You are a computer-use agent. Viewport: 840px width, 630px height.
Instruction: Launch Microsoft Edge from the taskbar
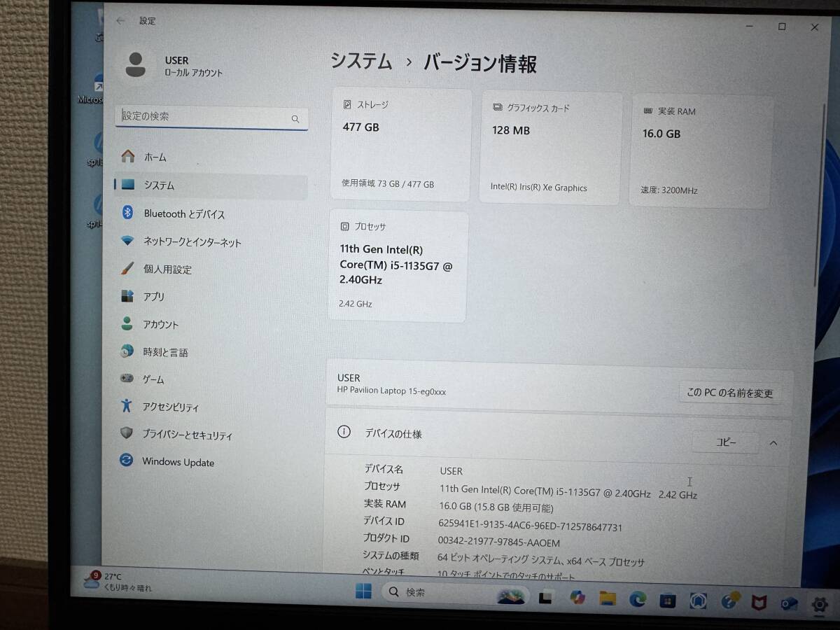637,599
